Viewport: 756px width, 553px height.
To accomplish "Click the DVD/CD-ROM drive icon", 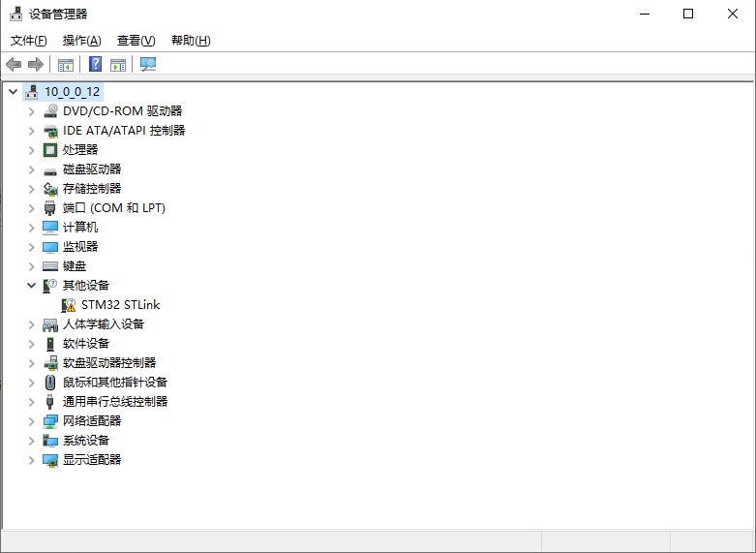I will 50,111.
